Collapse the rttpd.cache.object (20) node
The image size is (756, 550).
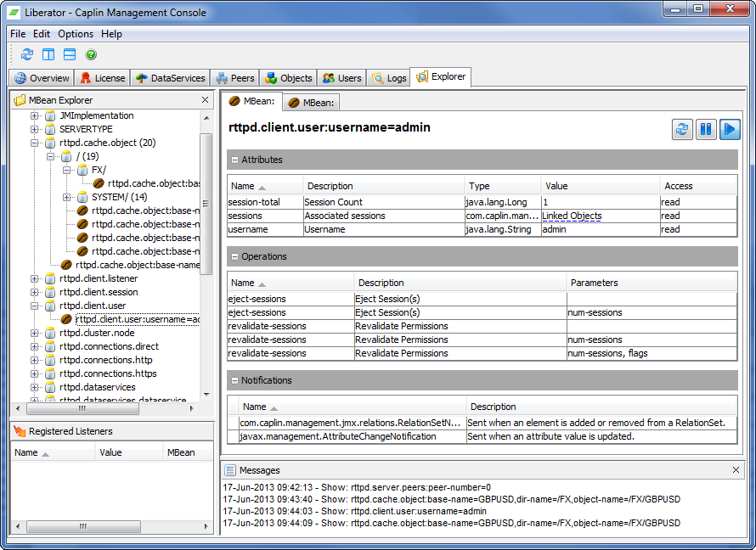(34, 143)
